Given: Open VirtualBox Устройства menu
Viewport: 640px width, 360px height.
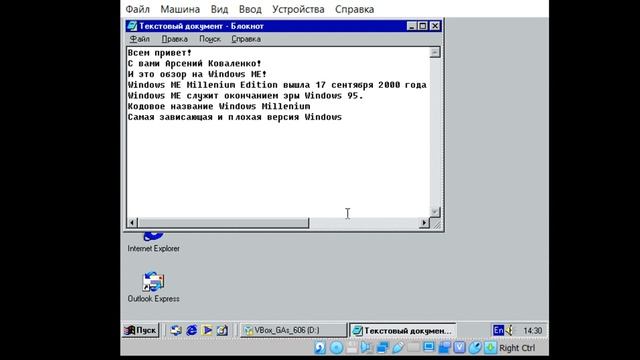Looking at the screenshot, I should click(298, 9).
